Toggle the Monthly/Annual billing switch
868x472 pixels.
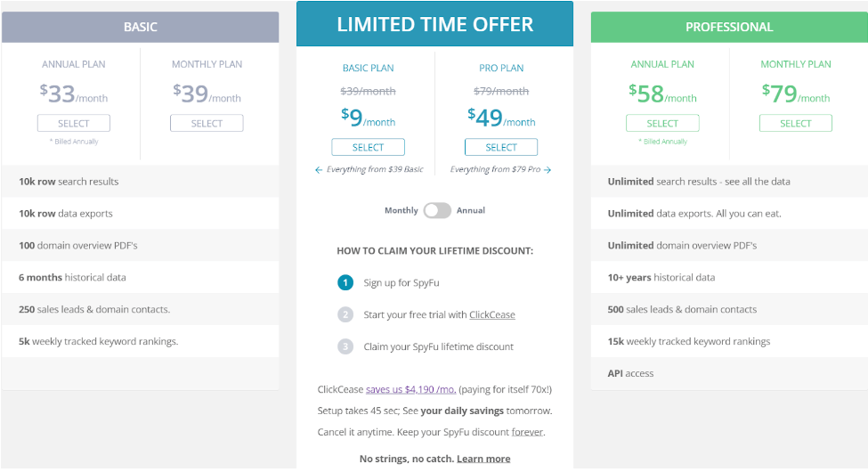tap(437, 210)
